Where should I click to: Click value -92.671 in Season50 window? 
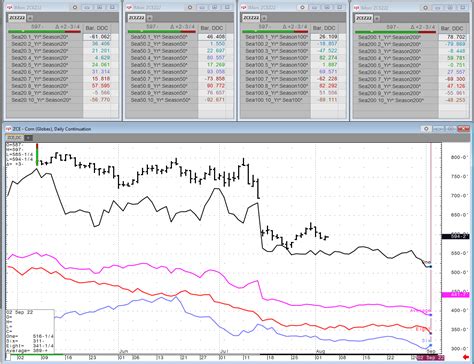coord(215,100)
